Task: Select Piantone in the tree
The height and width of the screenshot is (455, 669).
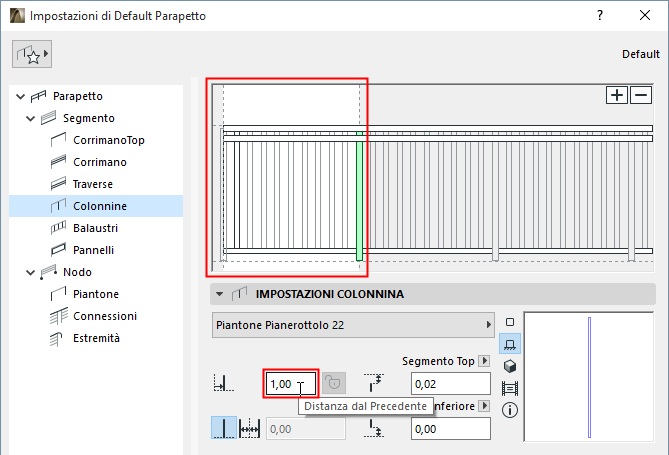Action: 96,294
